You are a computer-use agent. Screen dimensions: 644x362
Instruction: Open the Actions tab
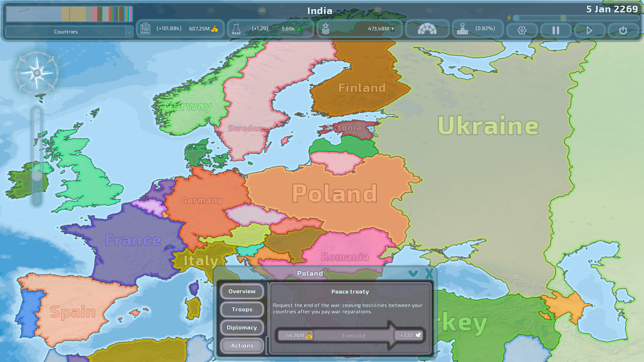pos(242,346)
